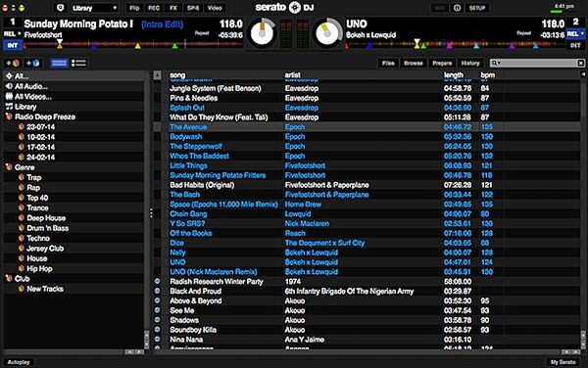Viewport: 588px width, 368px height.
Task: Click status icon beside Black And Proud
Action: tap(157, 291)
